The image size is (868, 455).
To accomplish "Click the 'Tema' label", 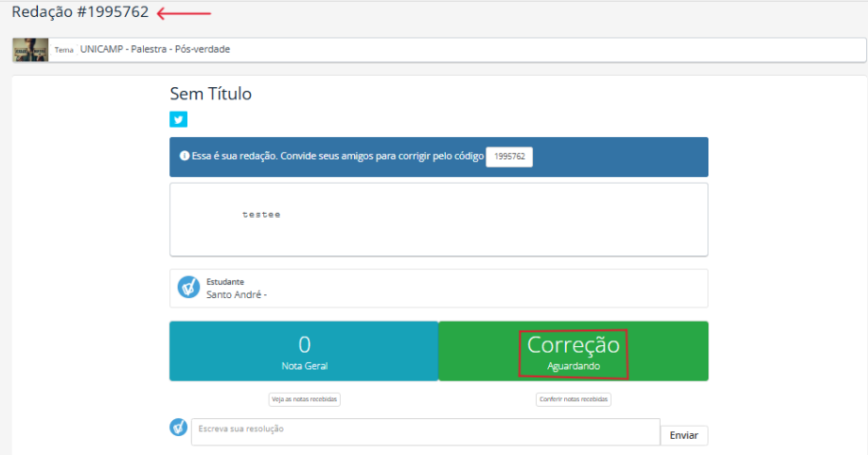I will tap(63, 50).
